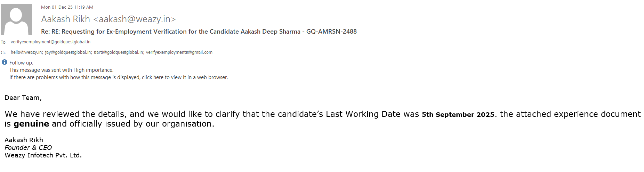Click the To field label
644x172 pixels.
[x=3, y=42]
